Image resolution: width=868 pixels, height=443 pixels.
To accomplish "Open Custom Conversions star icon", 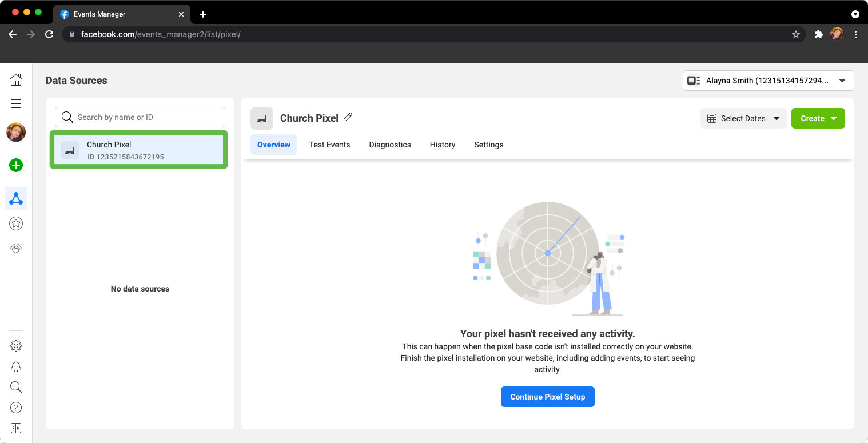I will [16, 224].
